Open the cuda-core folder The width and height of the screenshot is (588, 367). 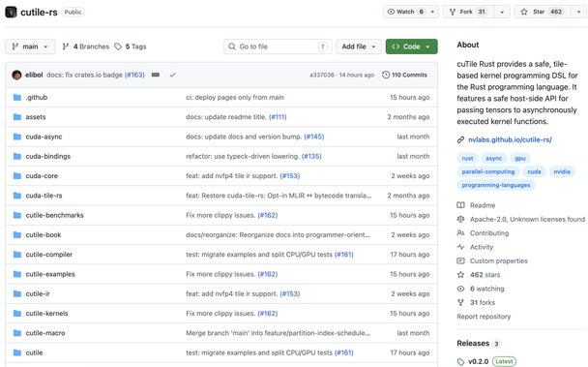(x=42, y=176)
